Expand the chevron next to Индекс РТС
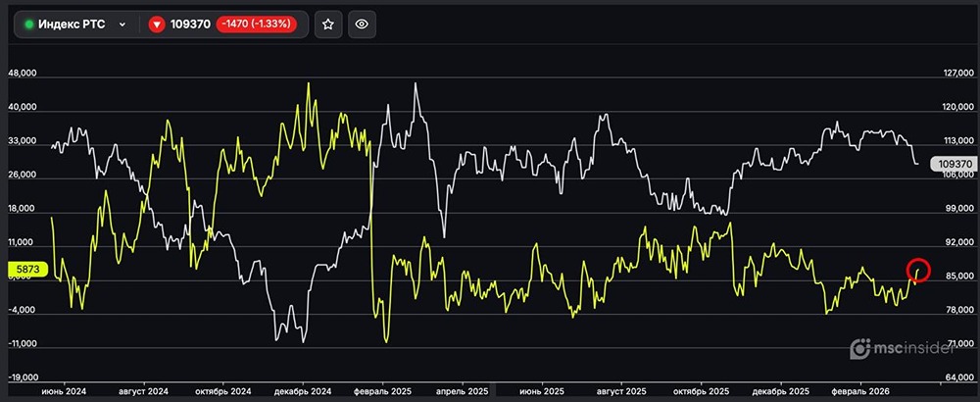The height and width of the screenshot is (402, 980). click(122, 25)
